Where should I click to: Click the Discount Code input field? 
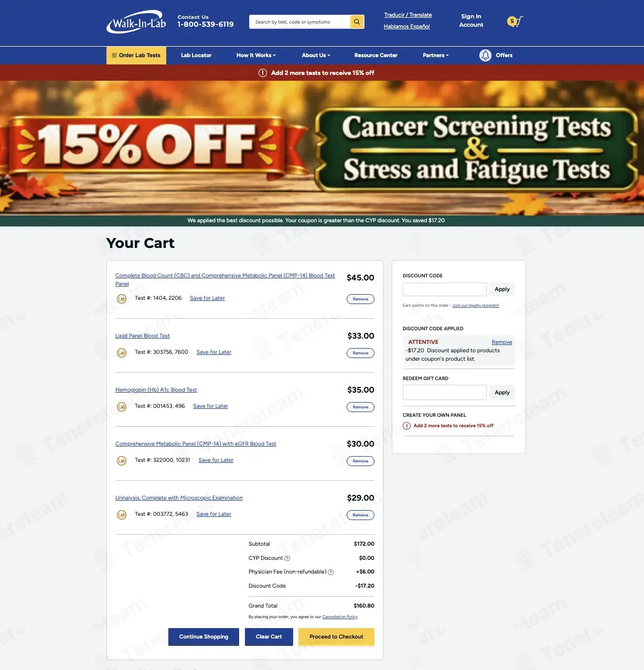[445, 289]
